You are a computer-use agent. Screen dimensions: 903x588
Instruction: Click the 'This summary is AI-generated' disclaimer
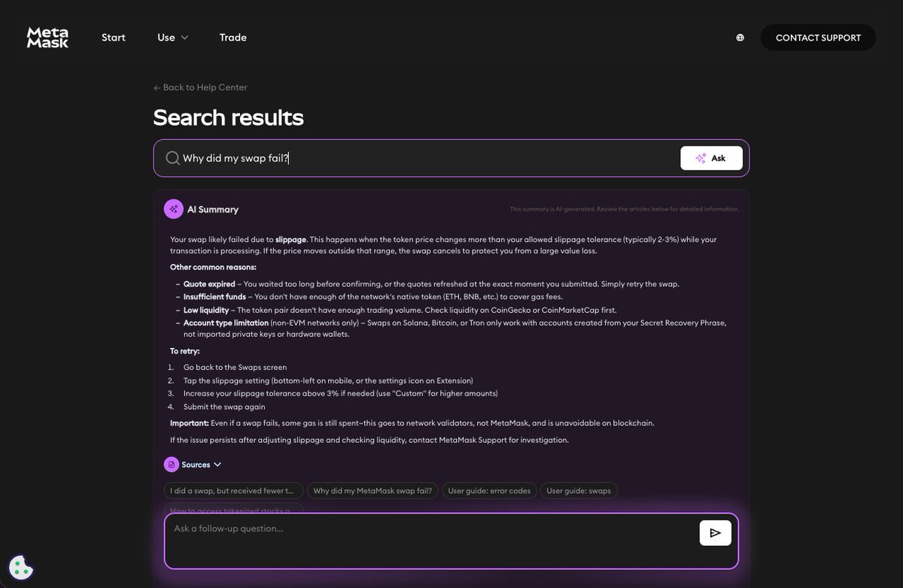pyautogui.click(x=625, y=209)
